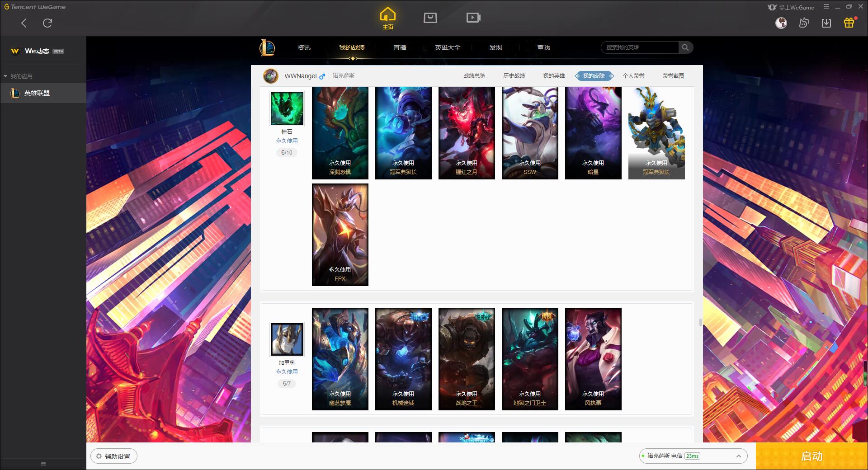This screenshot has width=868, height=470.
Task: Switch to the 我的皮肤 tab
Action: (x=594, y=76)
